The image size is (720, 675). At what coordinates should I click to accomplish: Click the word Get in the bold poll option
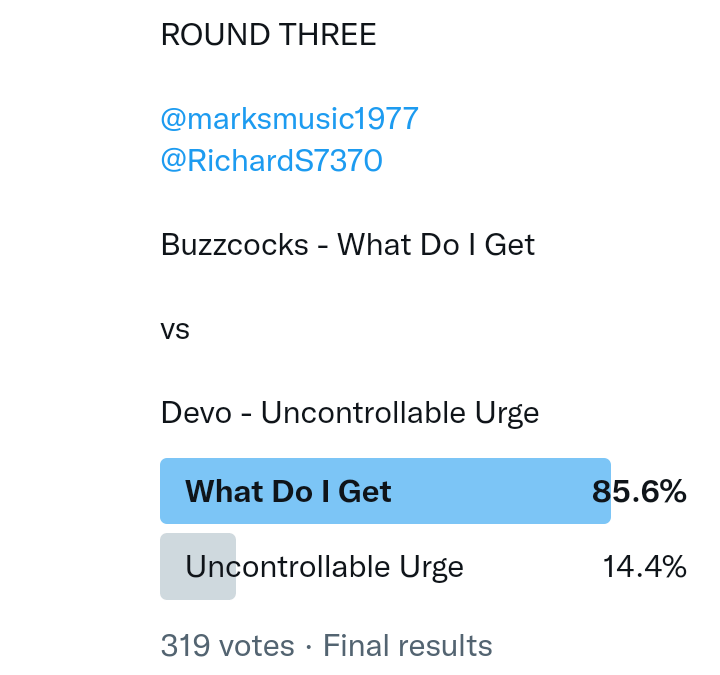click(365, 491)
